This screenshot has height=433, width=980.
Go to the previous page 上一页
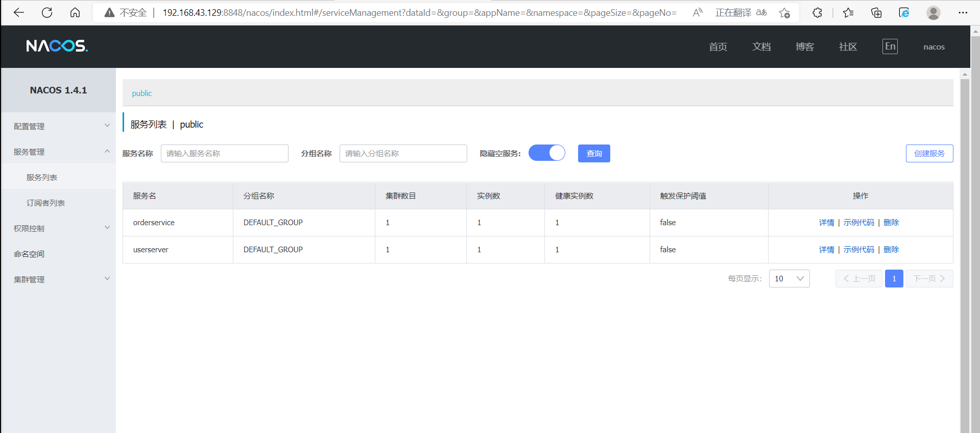859,278
